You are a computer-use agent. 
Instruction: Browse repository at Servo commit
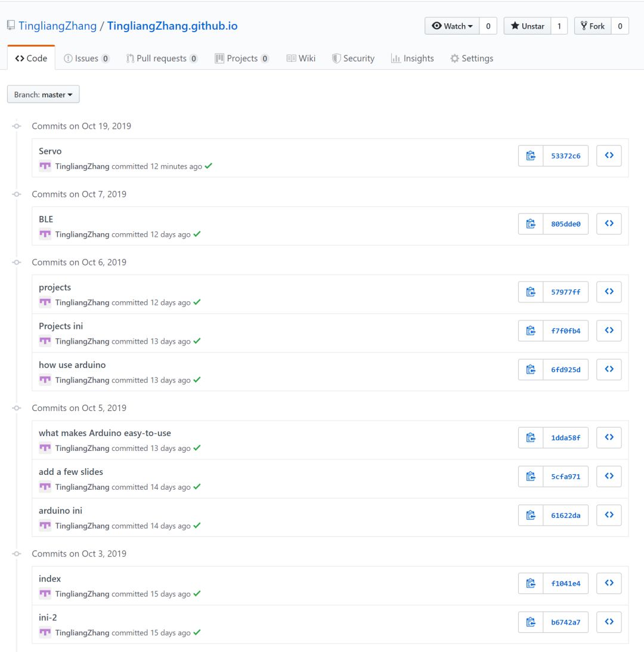609,156
